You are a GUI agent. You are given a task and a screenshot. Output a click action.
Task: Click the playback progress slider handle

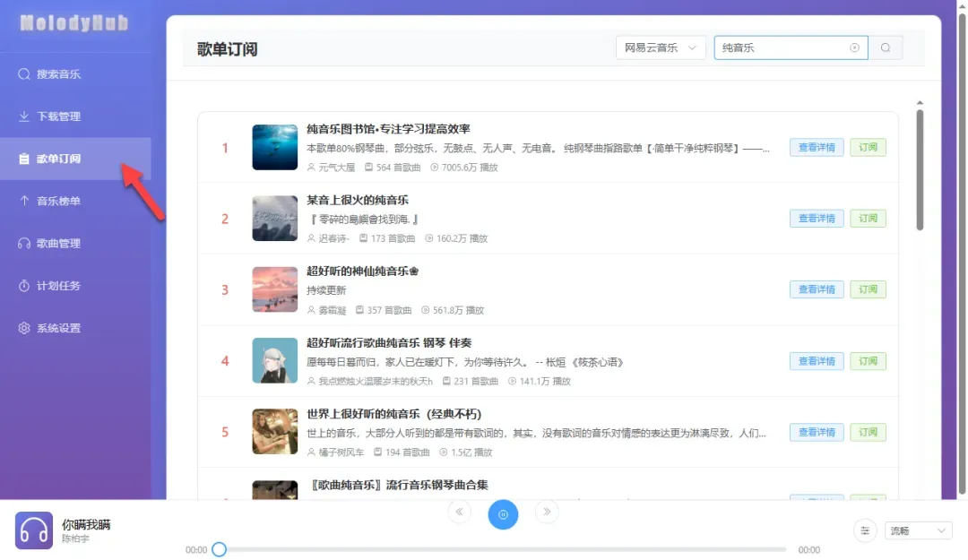[x=219, y=549]
